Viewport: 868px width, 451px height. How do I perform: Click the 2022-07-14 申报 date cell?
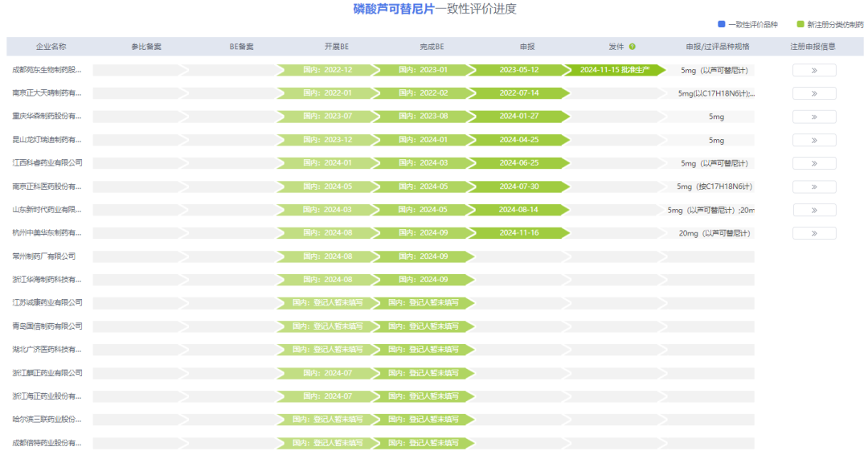[x=518, y=93]
